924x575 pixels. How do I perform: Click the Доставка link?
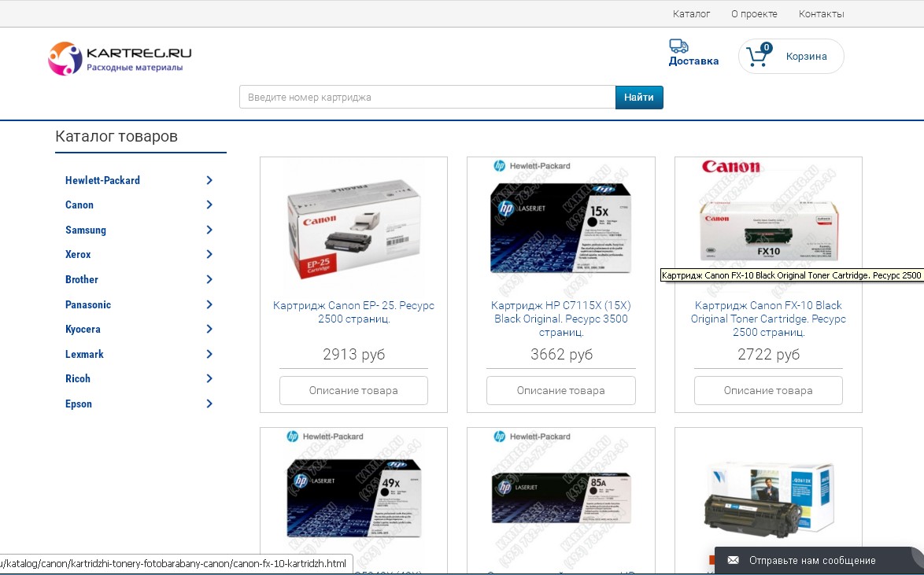(693, 61)
